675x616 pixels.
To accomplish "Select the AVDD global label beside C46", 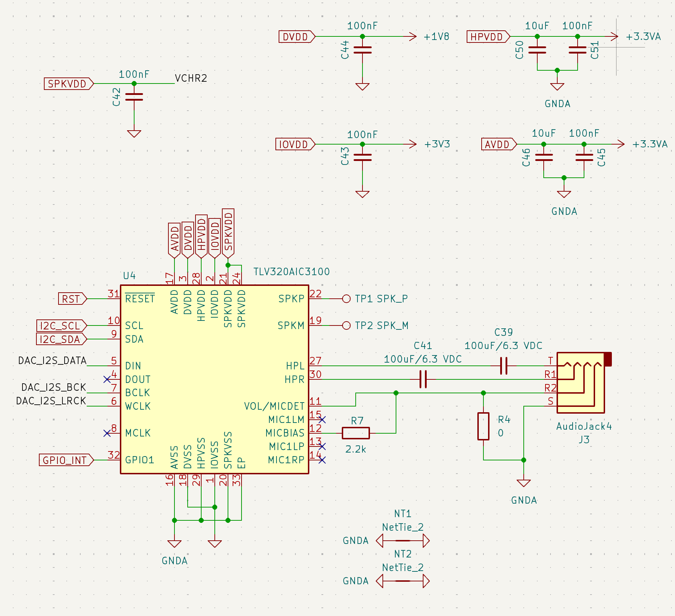I will [x=499, y=144].
